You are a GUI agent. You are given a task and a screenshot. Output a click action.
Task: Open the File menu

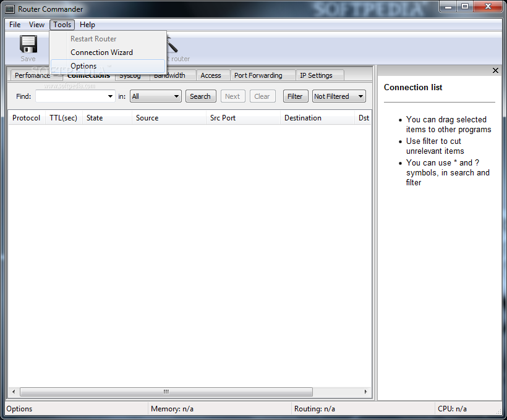[x=15, y=25]
